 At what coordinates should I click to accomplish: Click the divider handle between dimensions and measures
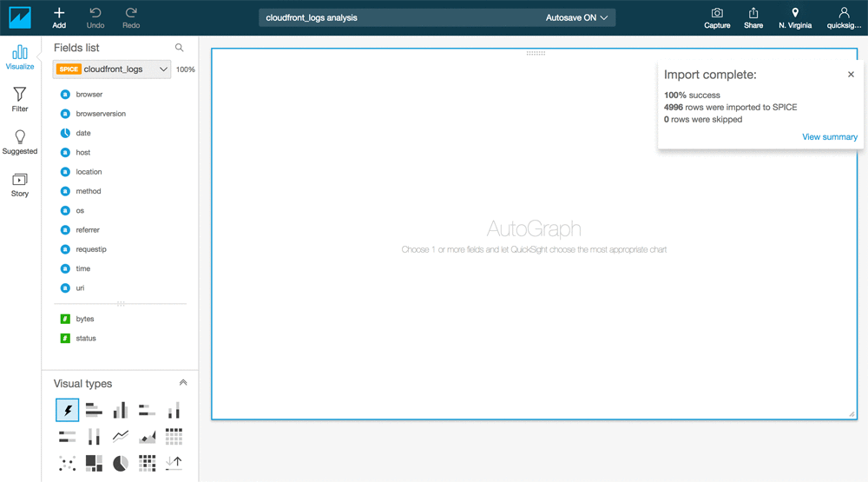click(121, 304)
